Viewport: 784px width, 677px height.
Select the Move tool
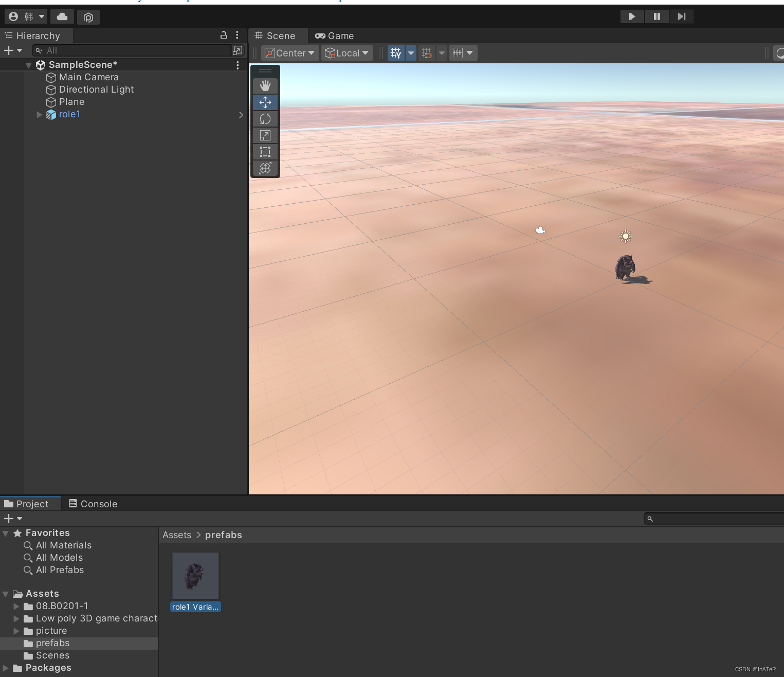[x=265, y=102]
